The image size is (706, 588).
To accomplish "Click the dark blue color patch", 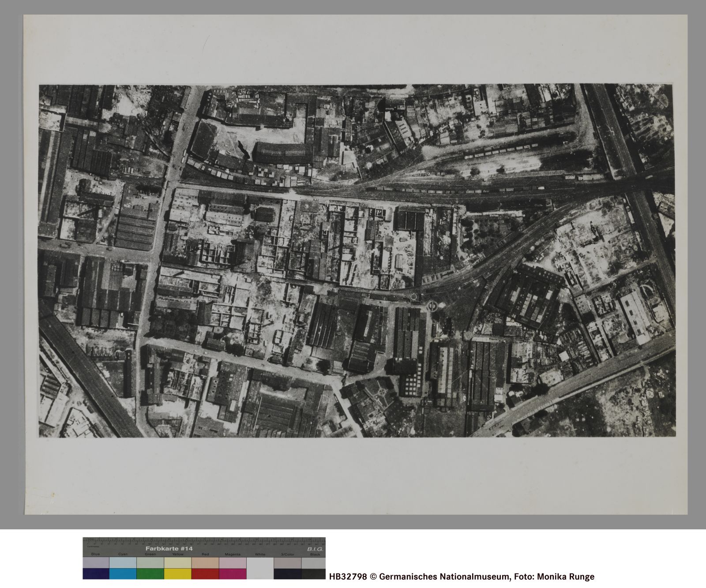I will point(96,573).
